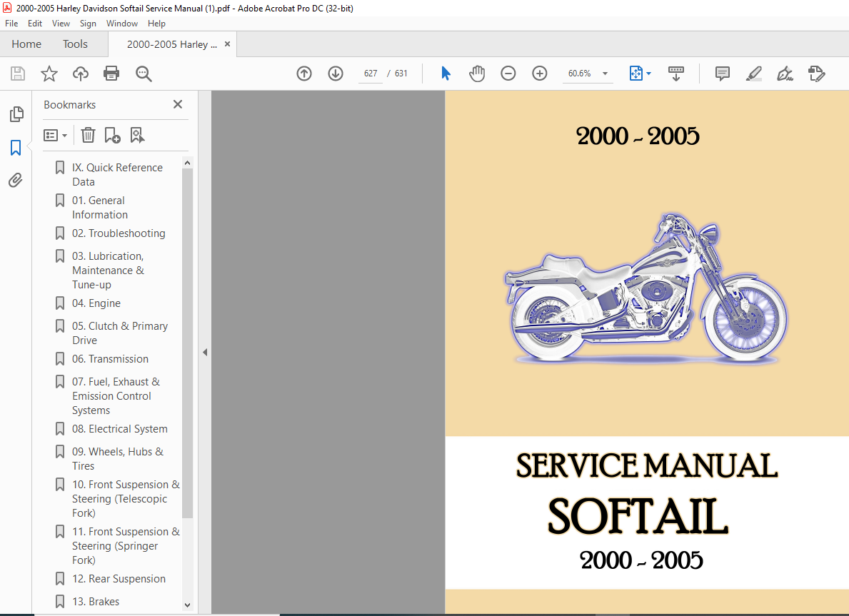
Task: Go to previous page arrow icon
Action: (304, 74)
